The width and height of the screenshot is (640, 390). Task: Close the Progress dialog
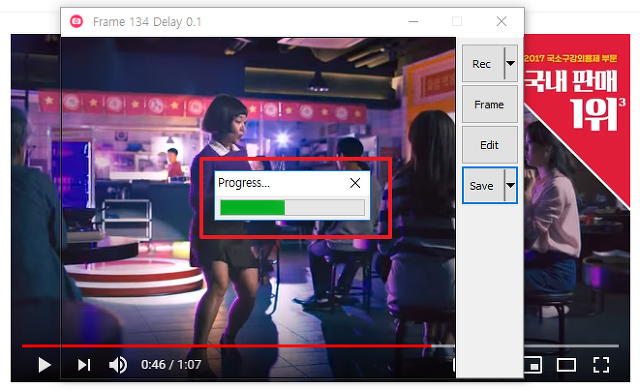355,183
